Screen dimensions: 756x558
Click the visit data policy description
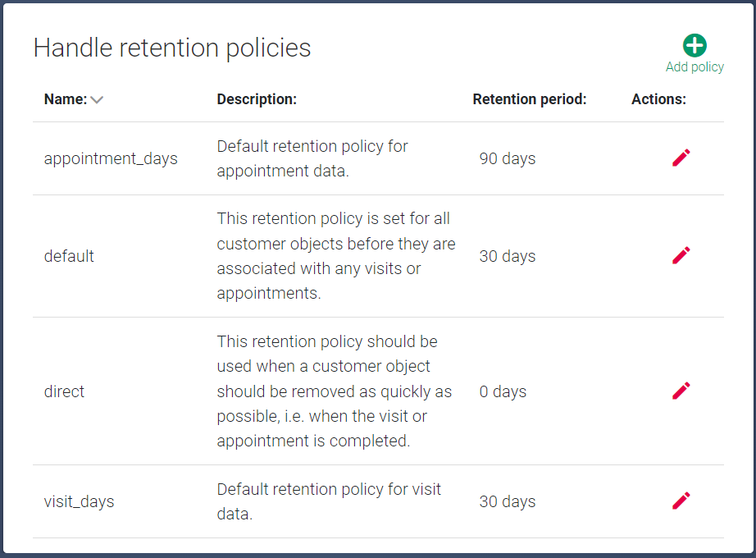(329, 501)
